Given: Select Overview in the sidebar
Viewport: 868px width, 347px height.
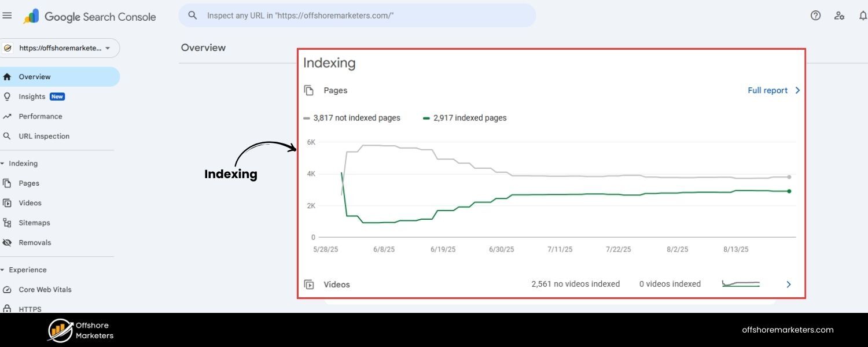Looking at the screenshot, I should click(x=35, y=76).
